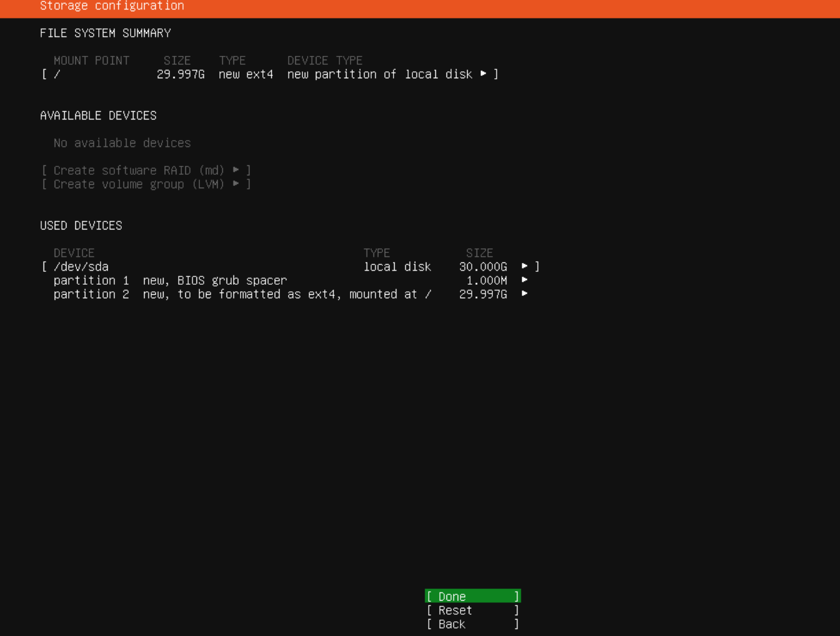Click the 'new ext4' type in the summary
The image size is (840, 636).
click(246, 74)
